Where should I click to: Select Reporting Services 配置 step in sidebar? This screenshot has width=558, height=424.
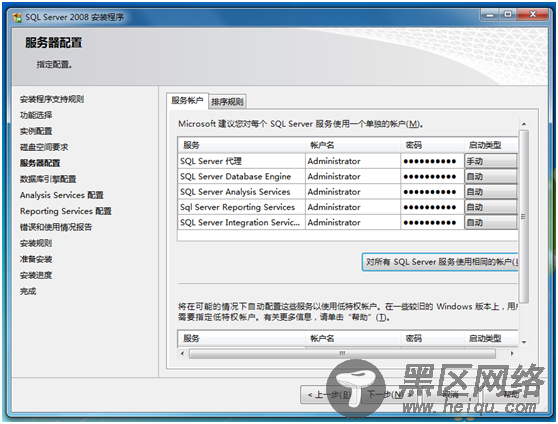[x=66, y=211]
